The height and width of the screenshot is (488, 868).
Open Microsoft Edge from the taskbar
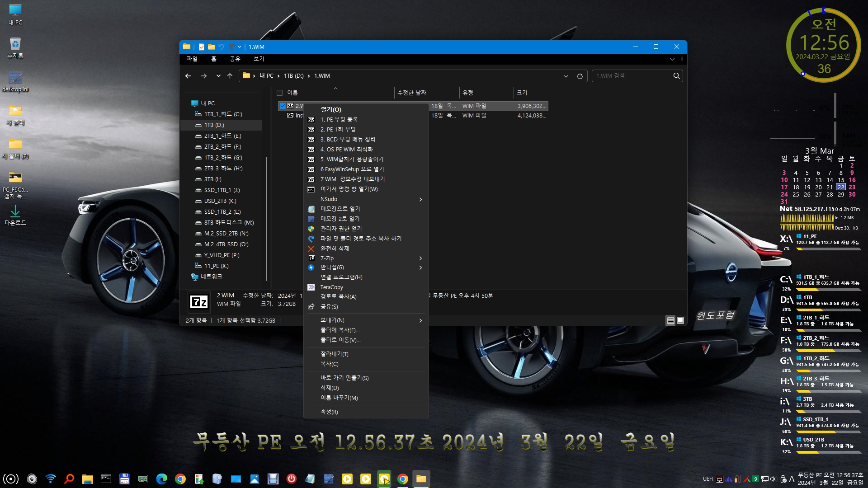coord(161,479)
